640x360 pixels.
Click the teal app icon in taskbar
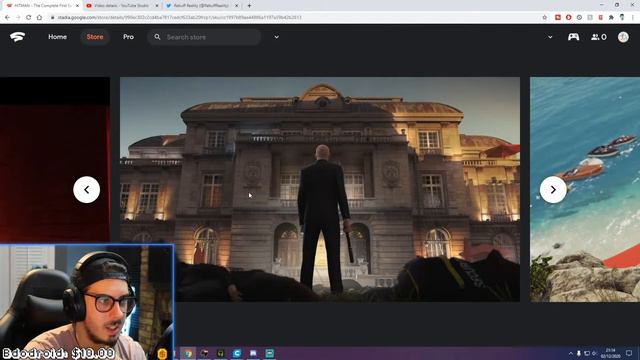(x=270, y=353)
